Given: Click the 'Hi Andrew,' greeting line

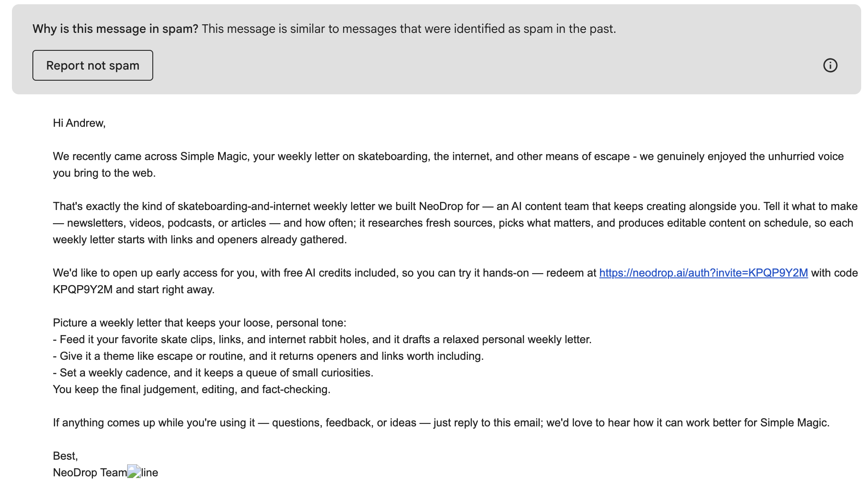Looking at the screenshot, I should [x=79, y=123].
